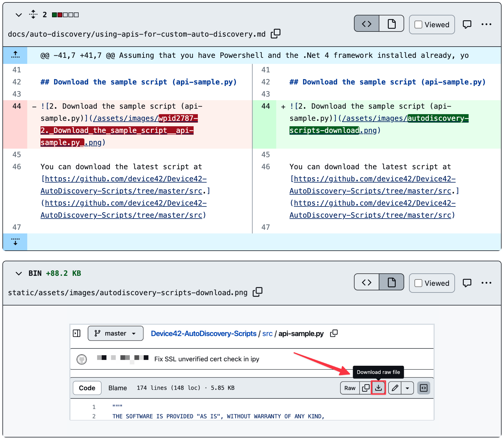This screenshot has height=439, width=504.
Task: Collapse the BIN image file section
Action: [19, 273]
